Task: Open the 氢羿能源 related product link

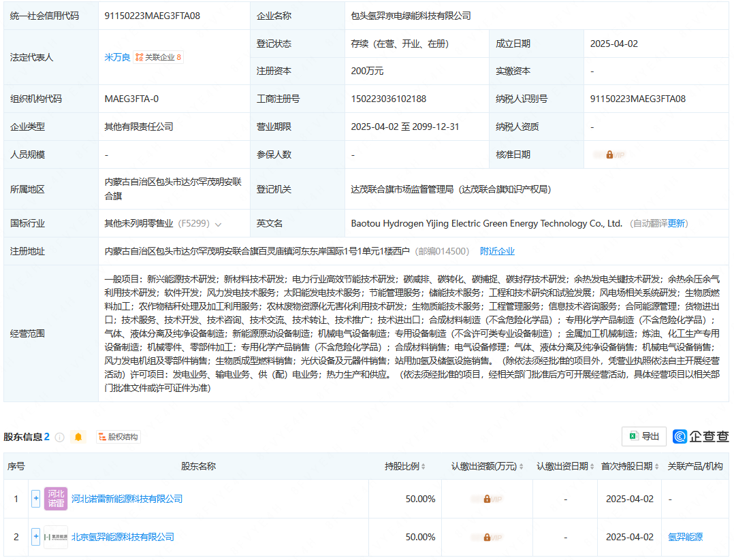Action: coord(686,537)
